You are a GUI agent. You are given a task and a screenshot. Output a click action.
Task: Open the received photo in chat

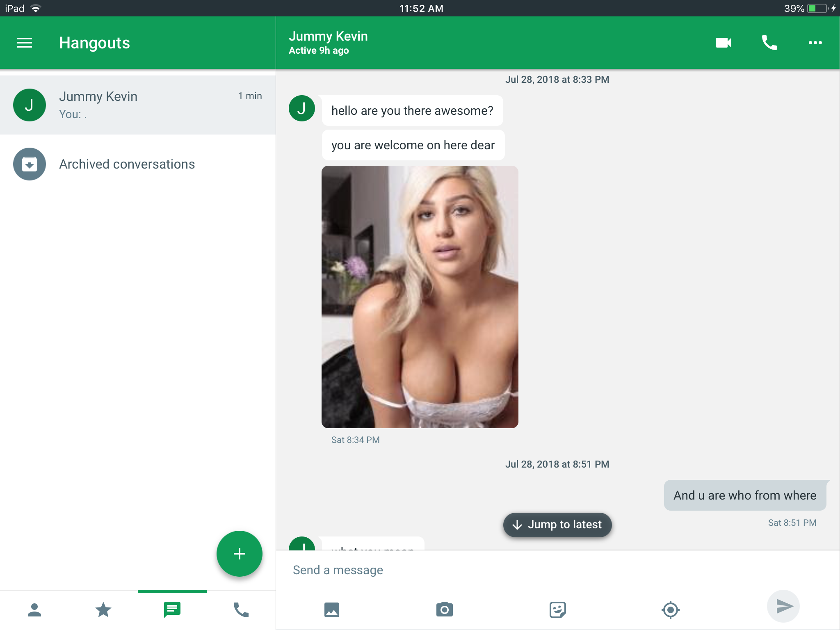(420, 297)
